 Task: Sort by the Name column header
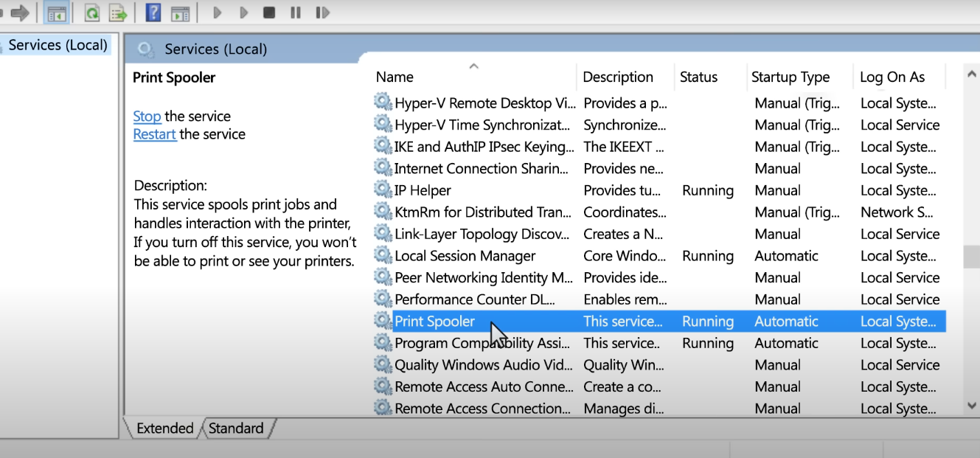(395, 77)
